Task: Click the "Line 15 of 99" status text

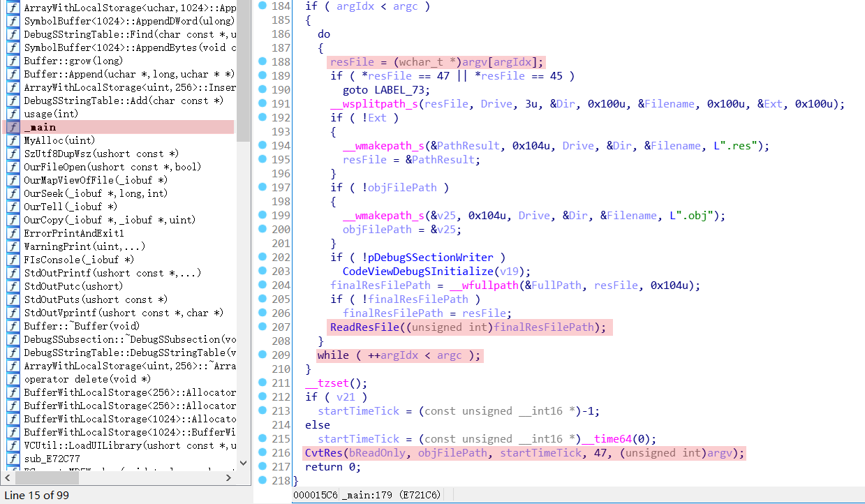Action: point(37,495)
